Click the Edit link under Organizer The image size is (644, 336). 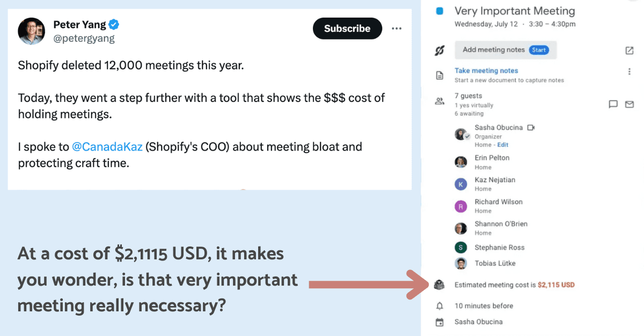502,145
